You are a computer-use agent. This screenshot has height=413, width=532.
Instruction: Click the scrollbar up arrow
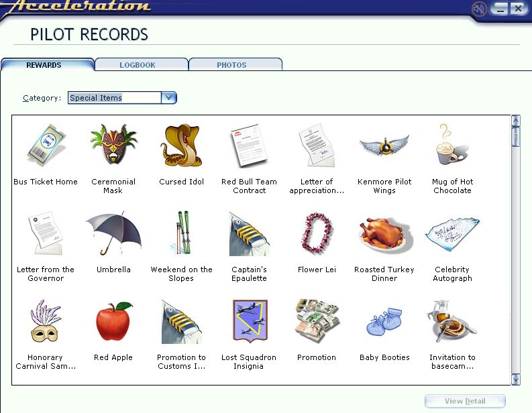pos(516,121)
